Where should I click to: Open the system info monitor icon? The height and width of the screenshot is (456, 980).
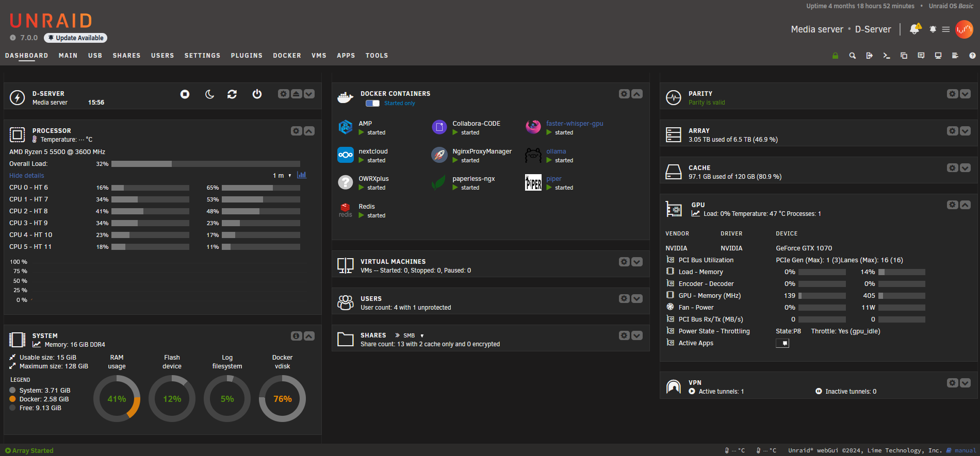tap(938, 56)
